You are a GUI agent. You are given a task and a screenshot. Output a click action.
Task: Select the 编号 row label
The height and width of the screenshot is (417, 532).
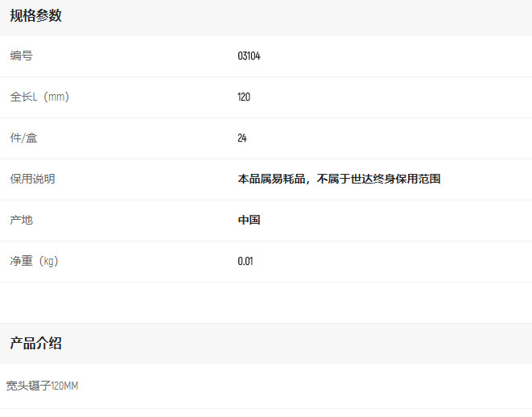coord(21,56)
